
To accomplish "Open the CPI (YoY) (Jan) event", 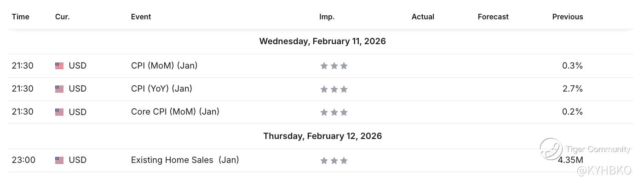I will click(x=161, y=89).
